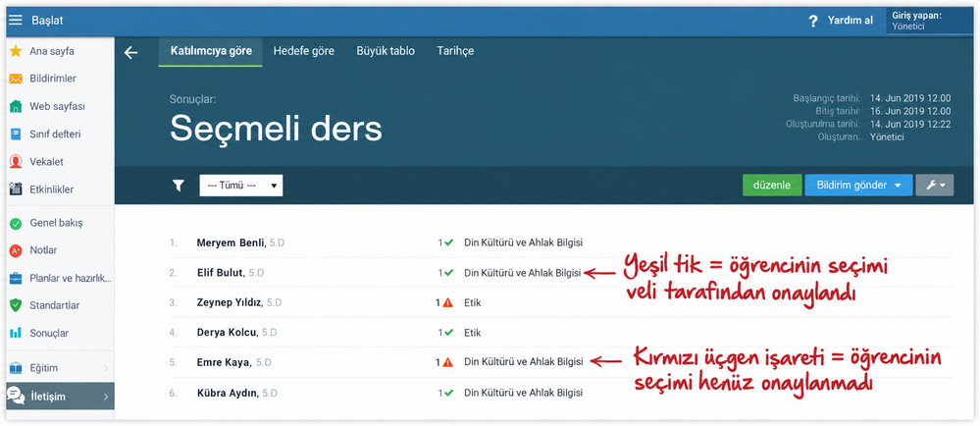Screen dimensions: 980x426
Task: Open Etkinlikler calendar icon
Action: (x=17, y=188)
